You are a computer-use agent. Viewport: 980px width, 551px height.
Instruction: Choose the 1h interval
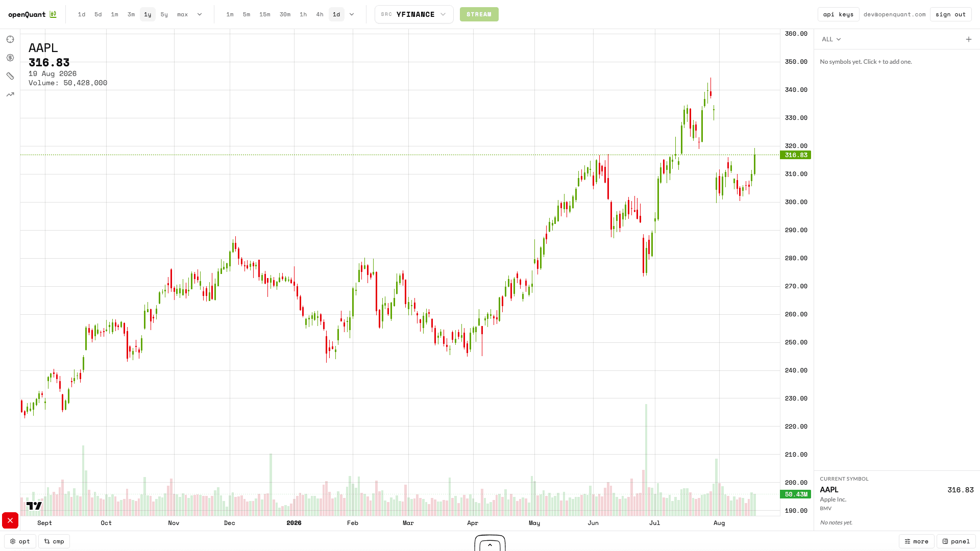tap(303, 14)
